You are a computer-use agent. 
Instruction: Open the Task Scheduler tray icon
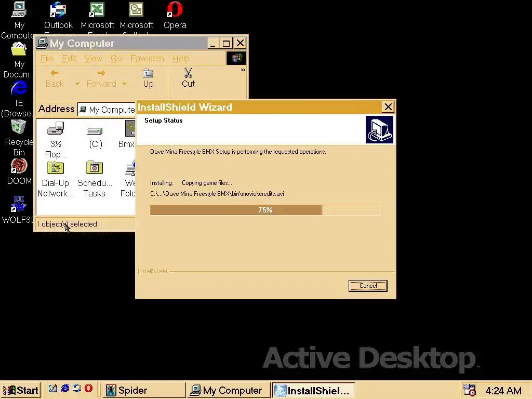[470, 390]
